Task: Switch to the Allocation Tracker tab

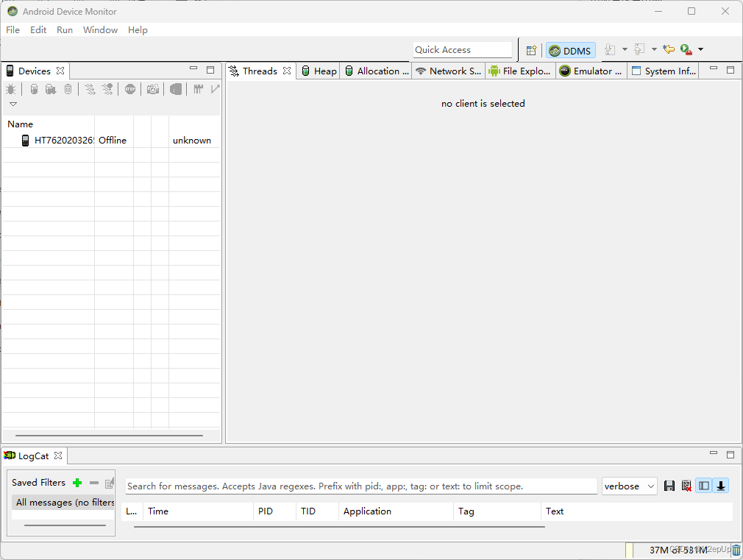Action: tap(377, 71)
